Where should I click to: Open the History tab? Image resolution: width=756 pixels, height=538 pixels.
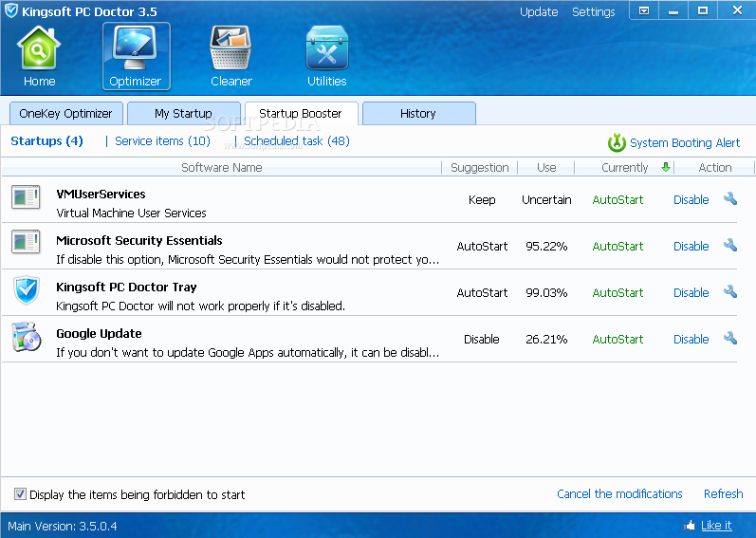(418, 113)
